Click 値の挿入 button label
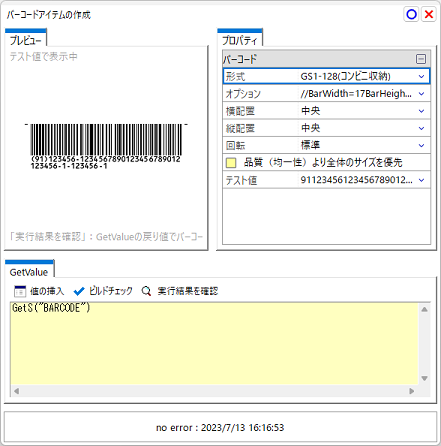 tap(47, 291)
